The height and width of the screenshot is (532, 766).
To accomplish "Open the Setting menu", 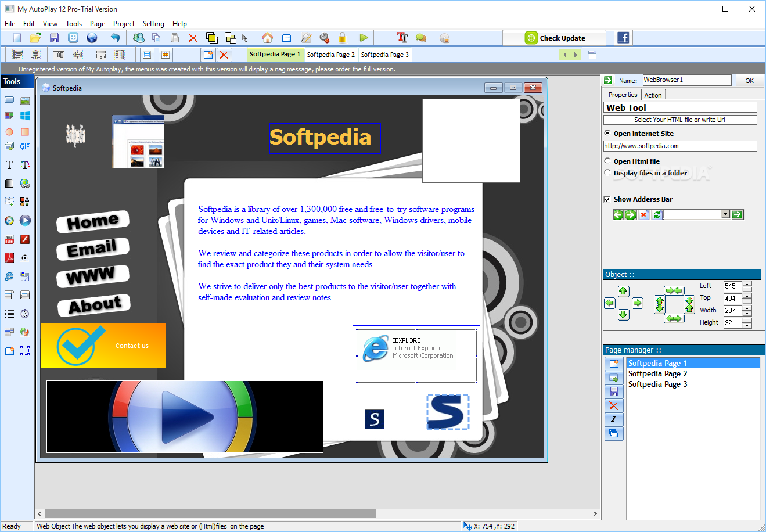I will coord(153,24).
